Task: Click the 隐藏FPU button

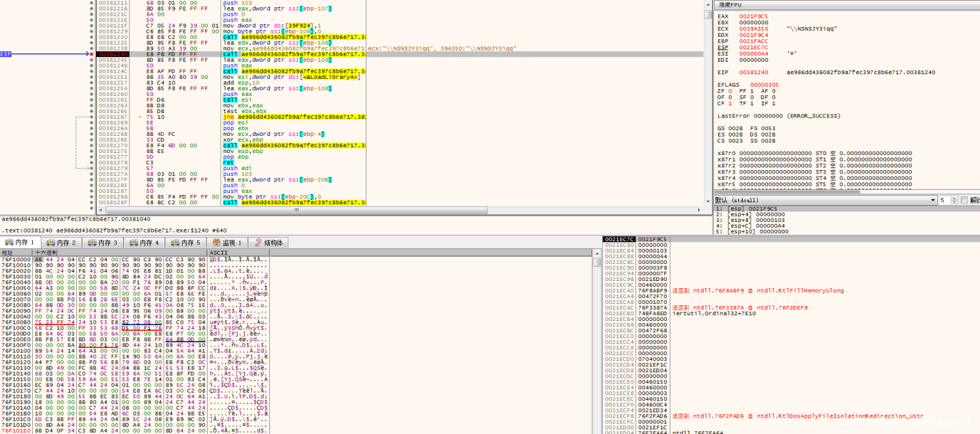Action: pos(730,5)
